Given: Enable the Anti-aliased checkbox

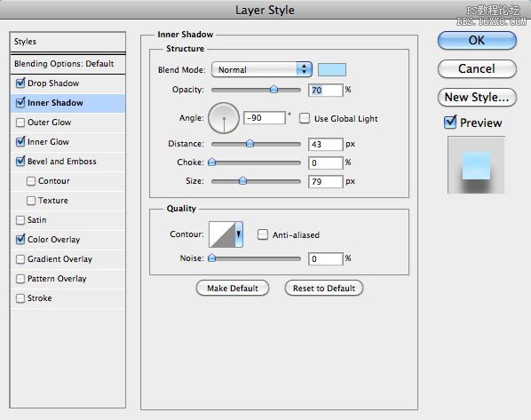Looking at the screenshot, I should [263, 234].
